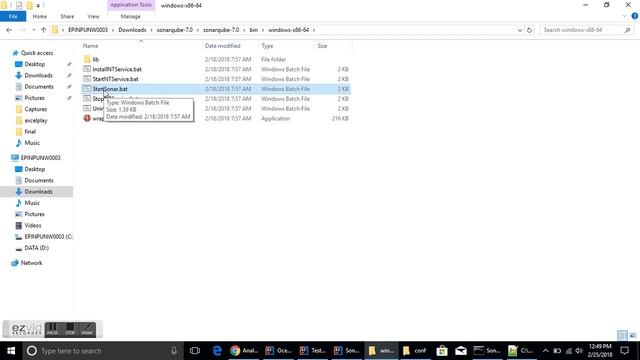Open the excelplay folder in sidebar
640x360 pixels.
coord(36,120)
